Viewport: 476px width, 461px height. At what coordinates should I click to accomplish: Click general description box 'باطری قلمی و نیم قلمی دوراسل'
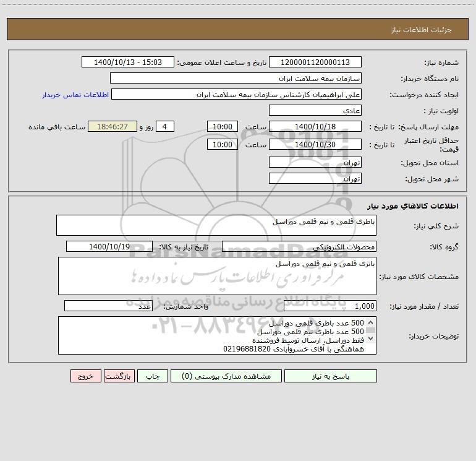[216, 225]
